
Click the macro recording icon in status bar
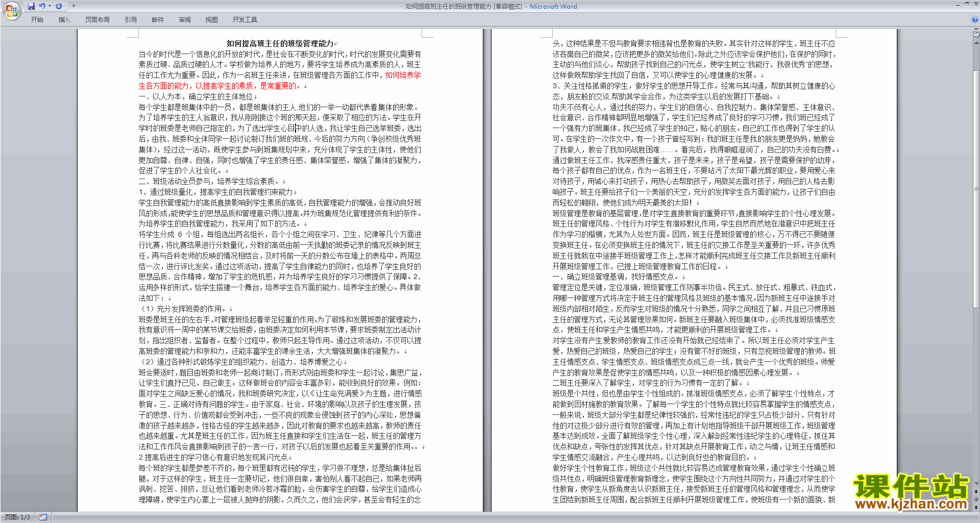[x=43, y=517]
